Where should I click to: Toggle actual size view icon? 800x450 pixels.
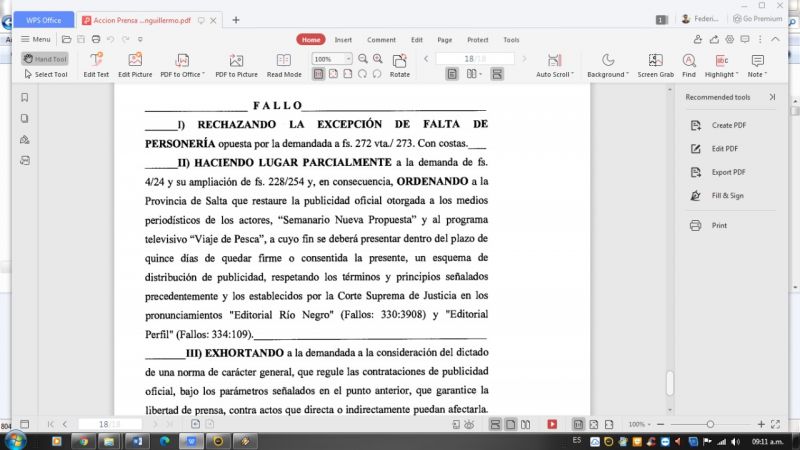(318, 74)
